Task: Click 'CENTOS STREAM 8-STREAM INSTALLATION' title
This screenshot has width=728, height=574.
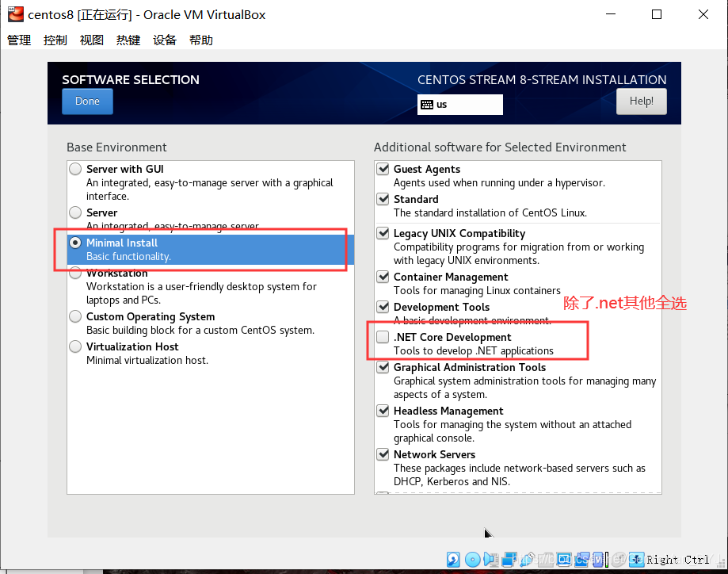Action: [x=542, y=80]
